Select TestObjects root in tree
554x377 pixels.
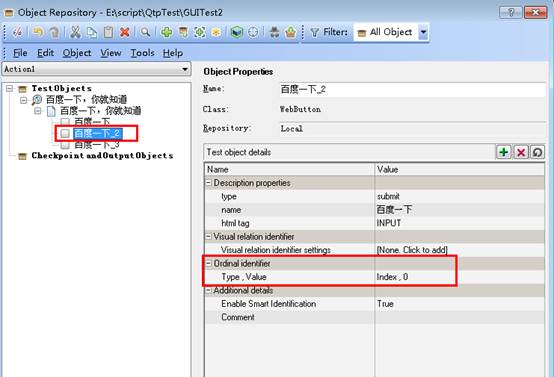[x=61, y=88]
